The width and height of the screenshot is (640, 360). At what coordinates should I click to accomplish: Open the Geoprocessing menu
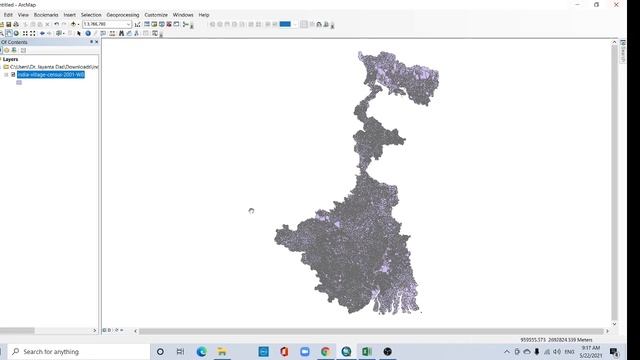coord(122,15)
